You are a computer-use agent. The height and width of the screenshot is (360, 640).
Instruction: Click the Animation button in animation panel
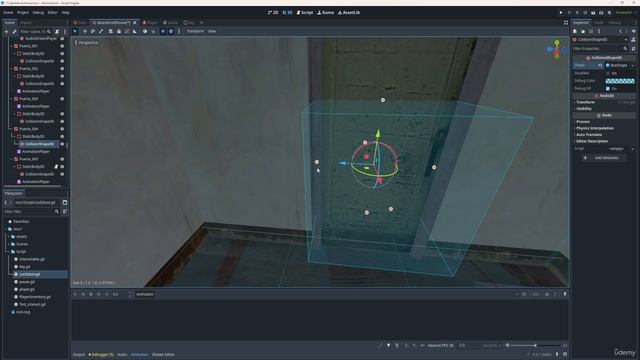pos(144,294)
